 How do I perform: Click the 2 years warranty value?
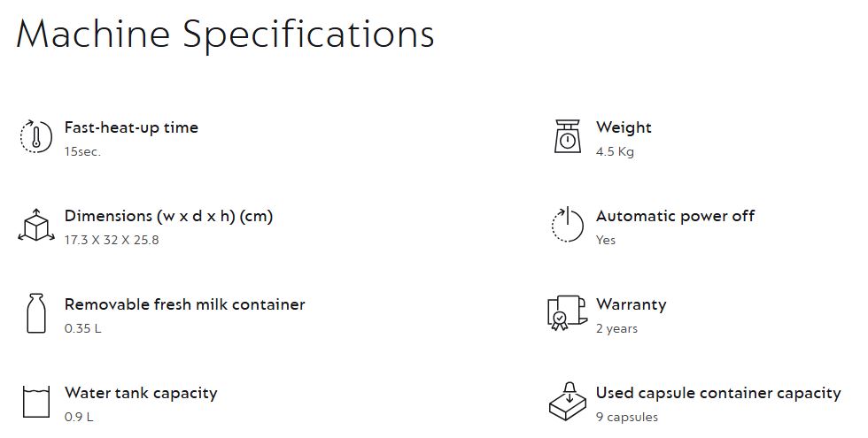(x=616, y=328)
